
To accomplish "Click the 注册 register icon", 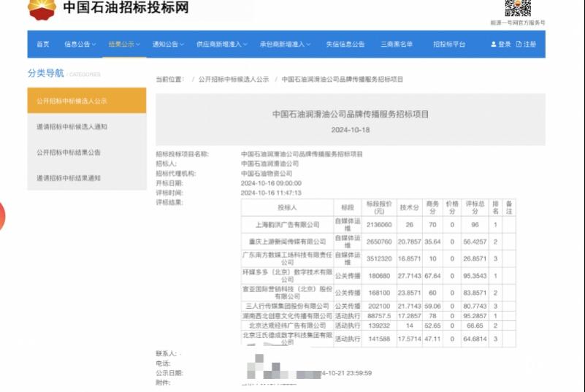I will pos(519,45).
